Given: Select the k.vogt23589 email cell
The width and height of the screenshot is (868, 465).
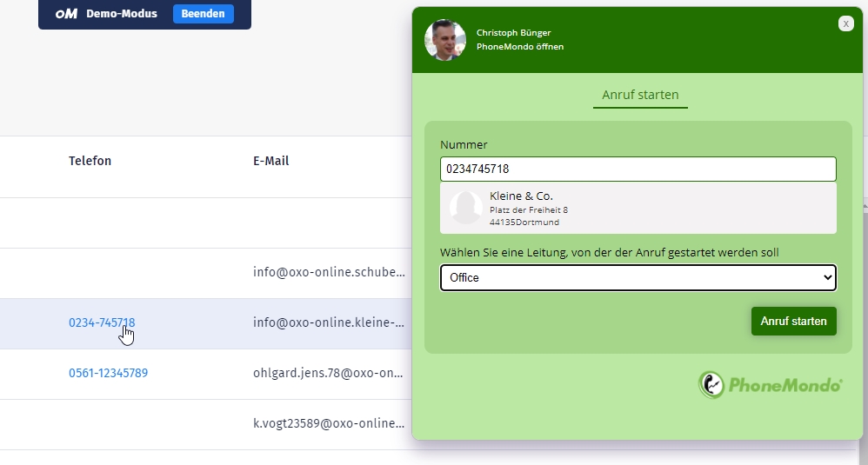Looking at the screenshot, I should [x=329, y=423].
